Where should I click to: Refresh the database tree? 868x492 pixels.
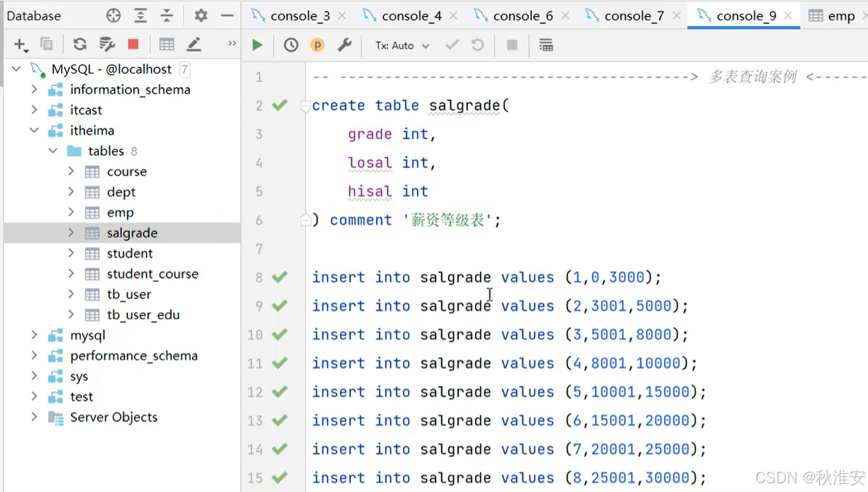pyautogui.click(x=80, y=44)
